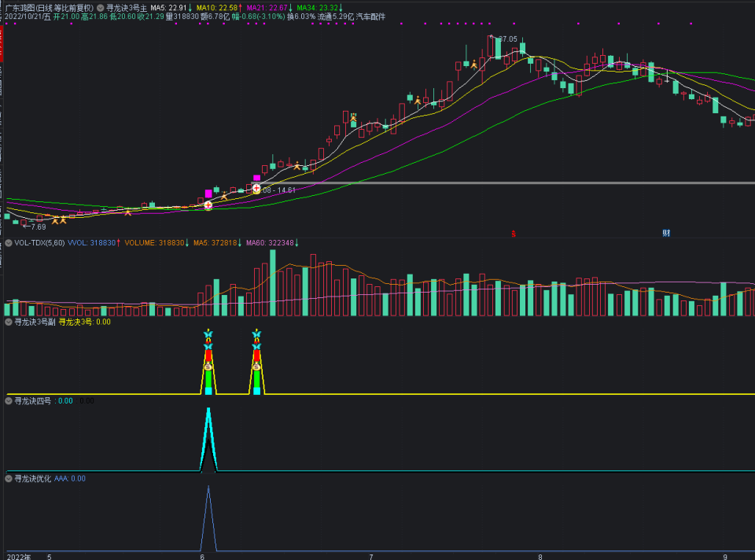
Task: Click the month 7 time axis label
Action: (371, 557)
